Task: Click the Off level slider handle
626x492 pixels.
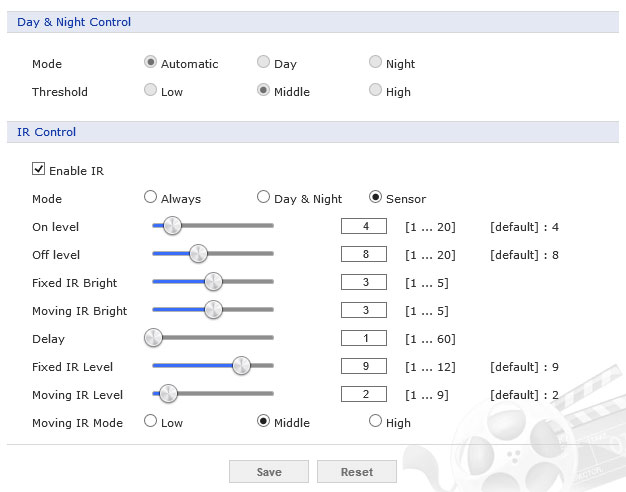Action: [198, 254]
